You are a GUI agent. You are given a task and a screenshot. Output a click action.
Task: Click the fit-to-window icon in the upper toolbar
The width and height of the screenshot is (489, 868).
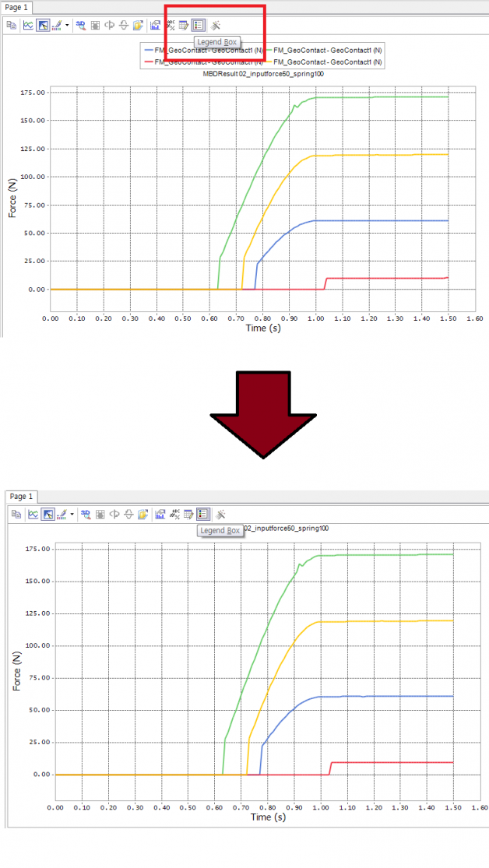point(95,25)
